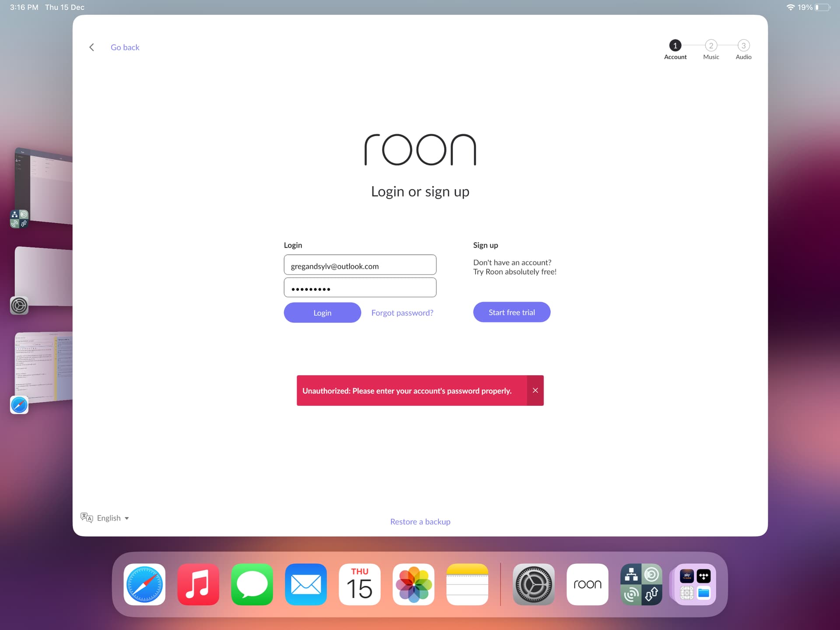This screenshot has height=630, width=840.
Task: Dismiss the Unauthorized error banner
Action: click(x=535, y=391)
